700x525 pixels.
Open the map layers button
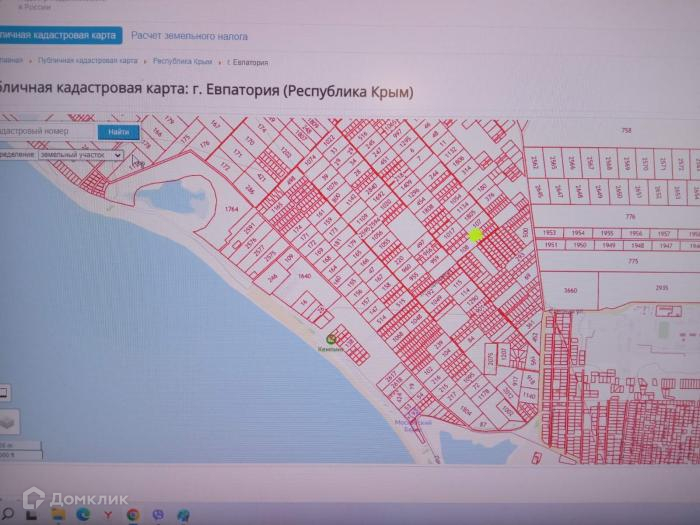[8, 421]
